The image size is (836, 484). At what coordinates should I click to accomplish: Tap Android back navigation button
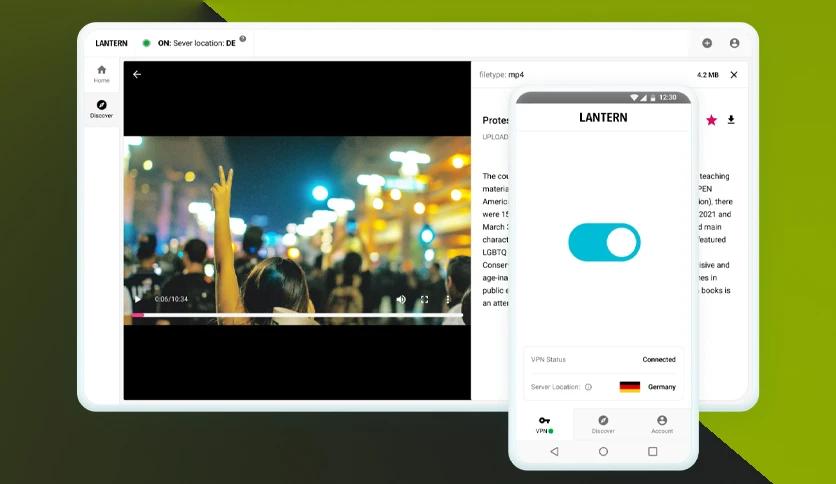click(x=554, y=451)
